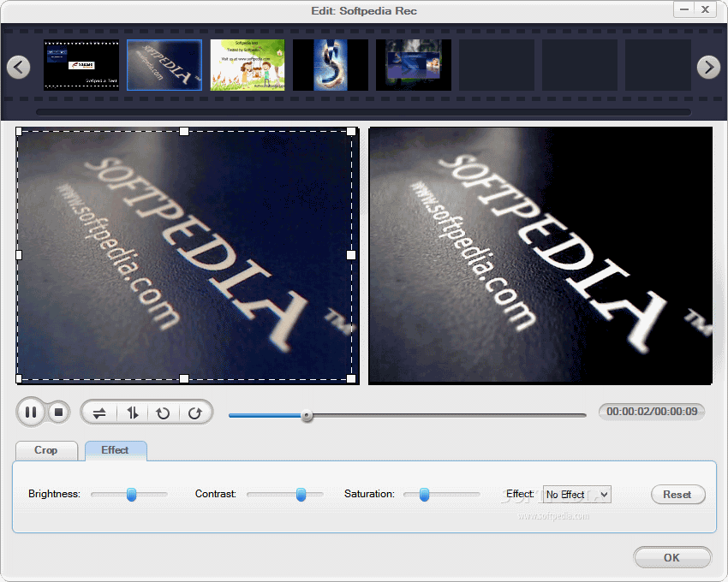Click the bottom-left corner crop handle
This screenshot has width=728, height=582.
19,378
